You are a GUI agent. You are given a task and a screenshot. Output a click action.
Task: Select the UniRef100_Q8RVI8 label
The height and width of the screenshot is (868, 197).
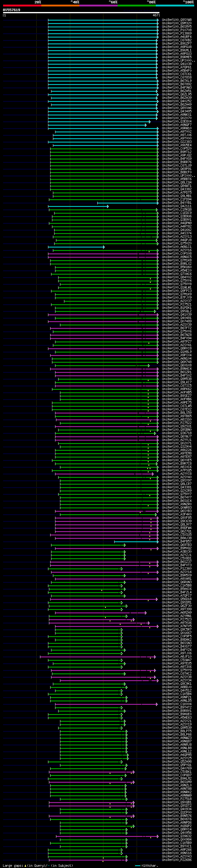tap(177, 349)
